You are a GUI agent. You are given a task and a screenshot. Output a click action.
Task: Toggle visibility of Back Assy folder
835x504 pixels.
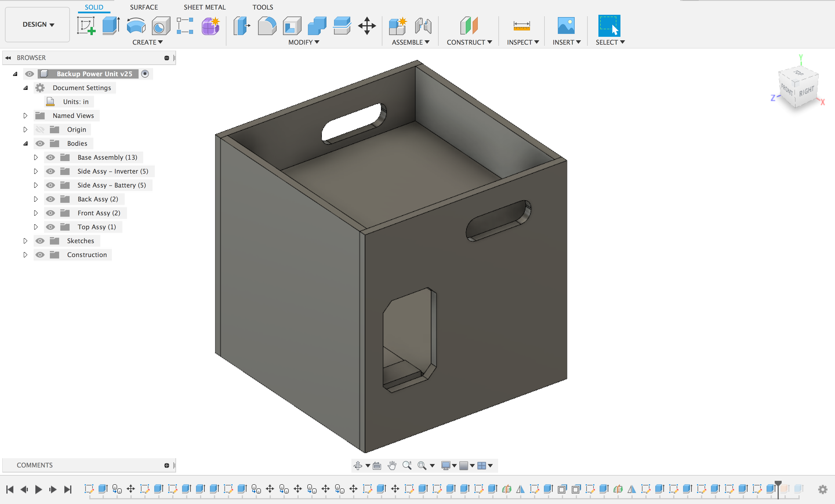tap(50, 199)
